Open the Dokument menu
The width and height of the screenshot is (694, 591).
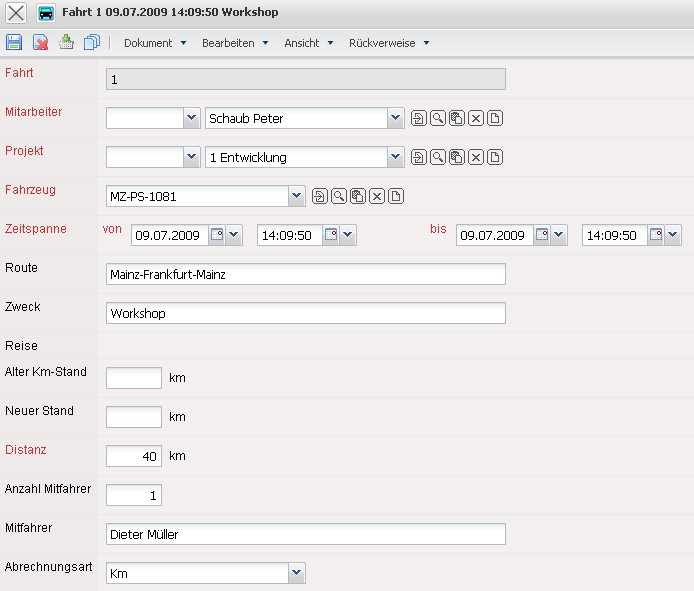155,43
